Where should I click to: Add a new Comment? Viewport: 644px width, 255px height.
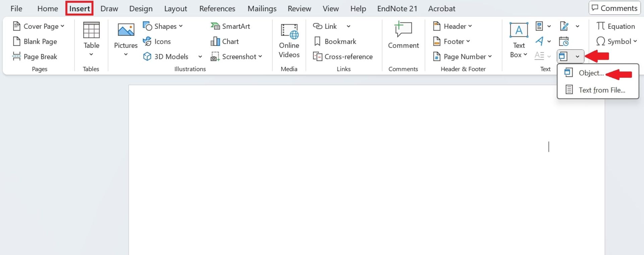point(403,35)
